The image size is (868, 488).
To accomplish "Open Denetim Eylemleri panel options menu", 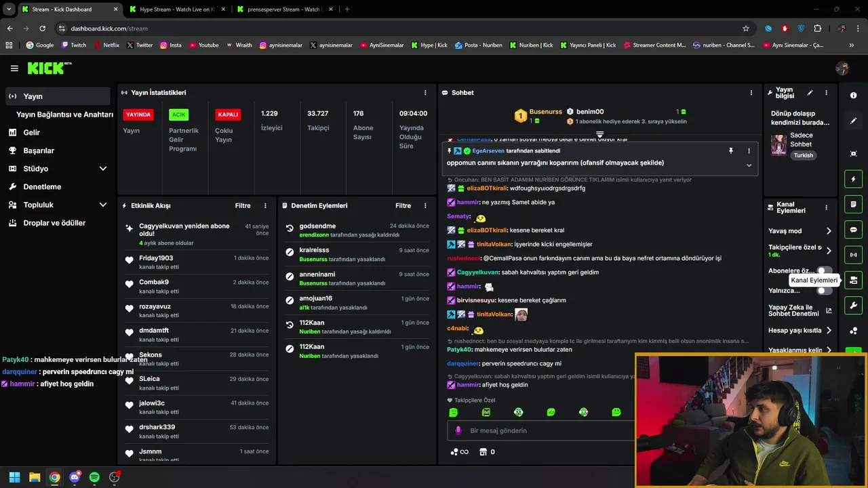I will [425, 205].
